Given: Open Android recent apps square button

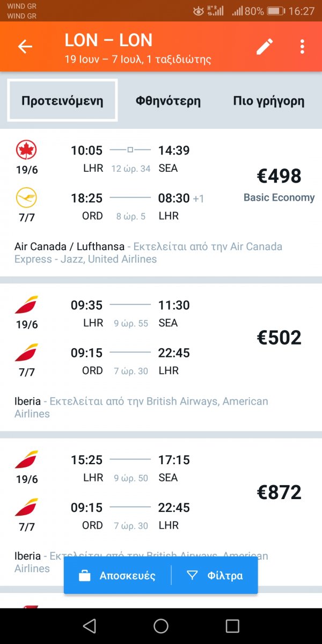Looking at the screenshot, I should click(232, 626).
